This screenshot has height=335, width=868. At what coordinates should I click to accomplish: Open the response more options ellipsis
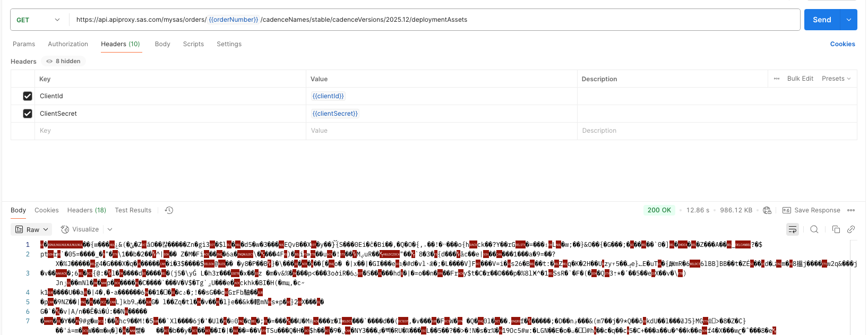(x=851, y=210)
